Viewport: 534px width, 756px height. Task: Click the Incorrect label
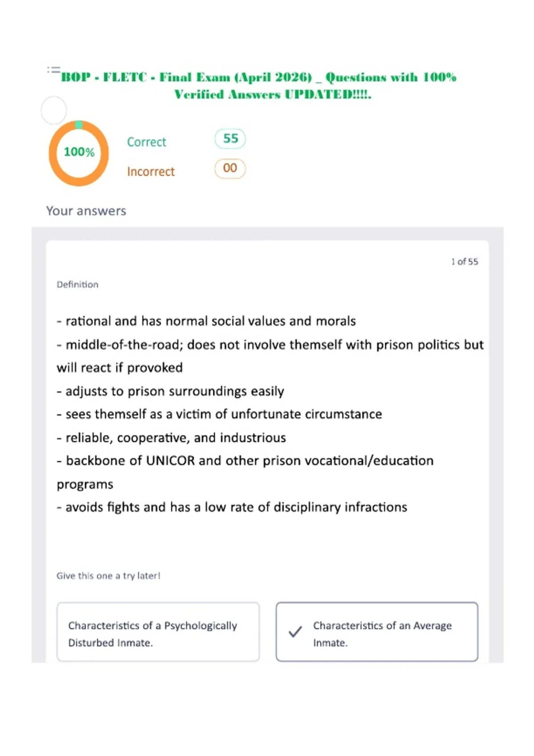pyautogui.click(x=151, y=172)
